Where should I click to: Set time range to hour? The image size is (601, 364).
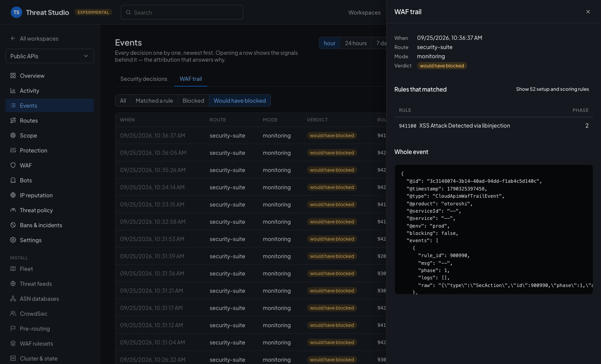tap(330, 43)
